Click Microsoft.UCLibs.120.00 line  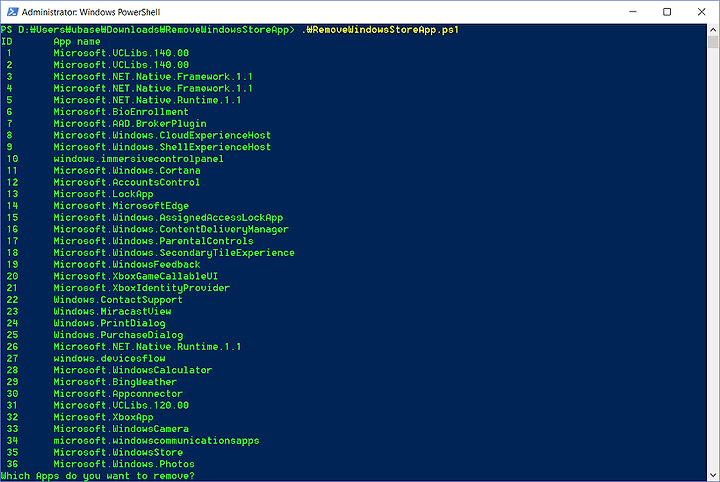[121, 405]
